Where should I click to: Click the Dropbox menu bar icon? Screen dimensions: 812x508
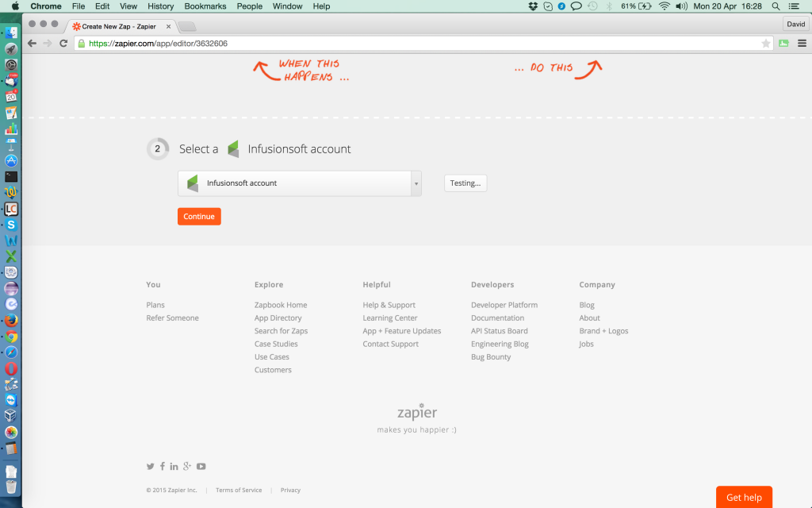tap(533, 6)
